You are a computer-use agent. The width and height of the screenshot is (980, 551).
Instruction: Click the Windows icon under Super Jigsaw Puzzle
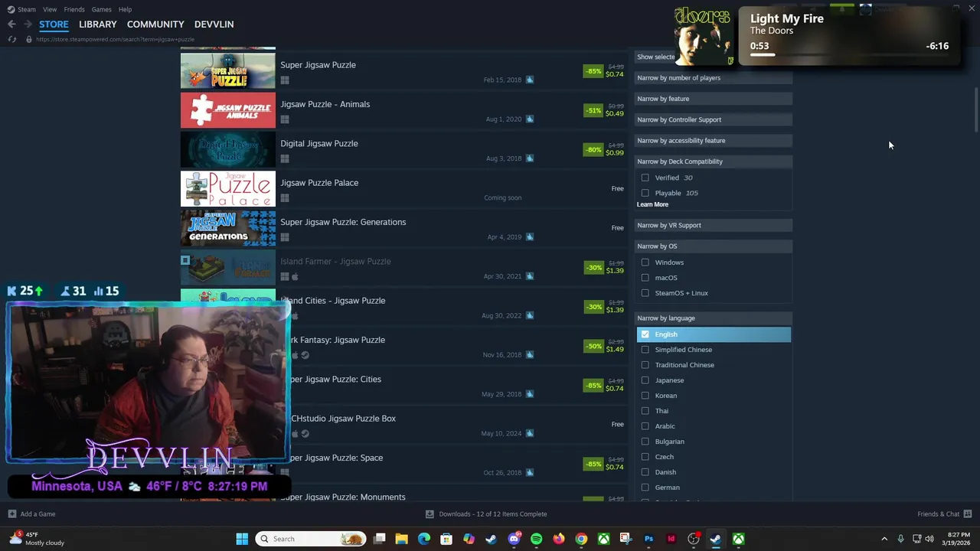point(284,80)
